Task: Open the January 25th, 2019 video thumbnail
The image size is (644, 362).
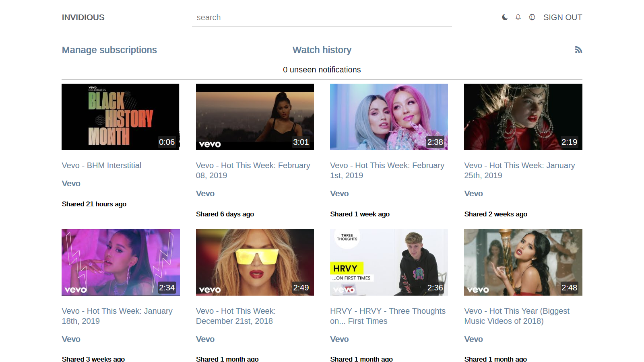Action: tap(523, 117)
